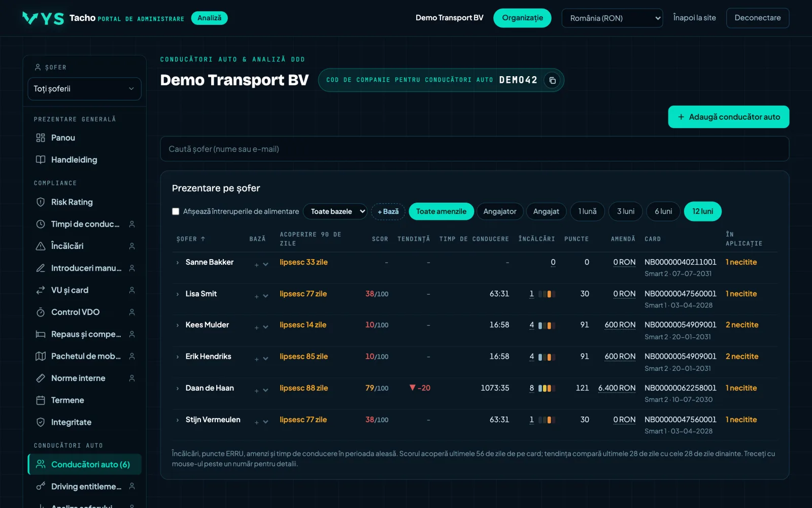
Task: Expand the Daan de Haan row
Action: tap(178, 389)
